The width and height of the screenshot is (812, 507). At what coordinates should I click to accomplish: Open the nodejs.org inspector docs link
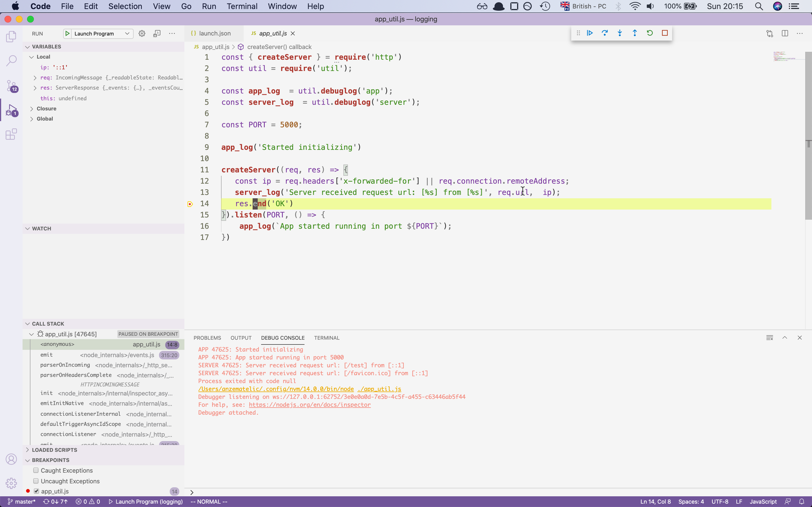309,405
